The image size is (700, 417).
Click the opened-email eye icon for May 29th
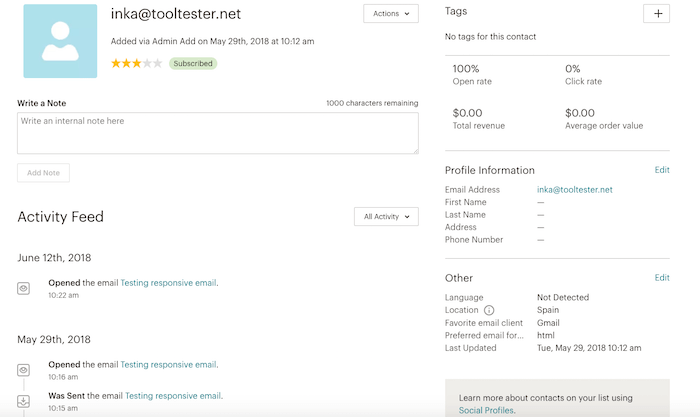click(x=23, y=369)
